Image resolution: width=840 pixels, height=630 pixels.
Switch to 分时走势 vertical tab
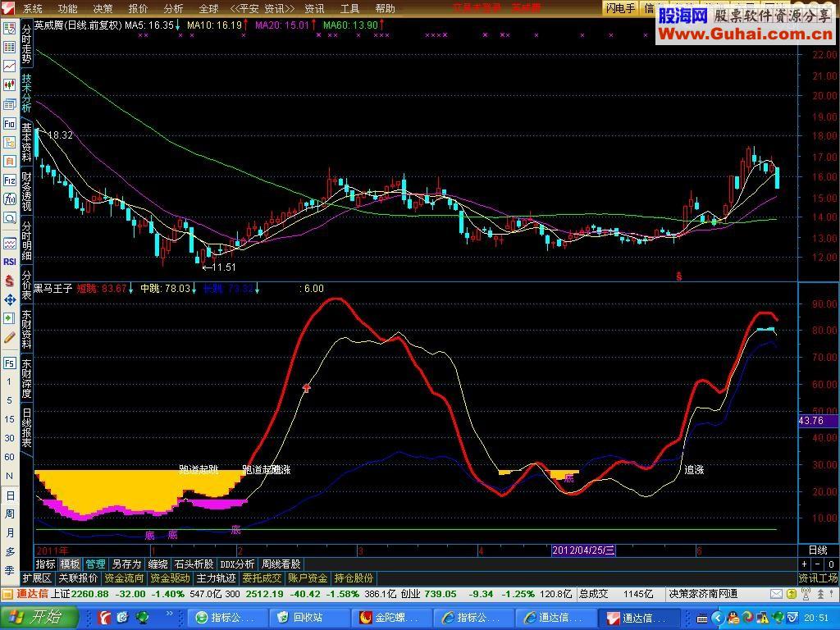(x=26, y=44)
